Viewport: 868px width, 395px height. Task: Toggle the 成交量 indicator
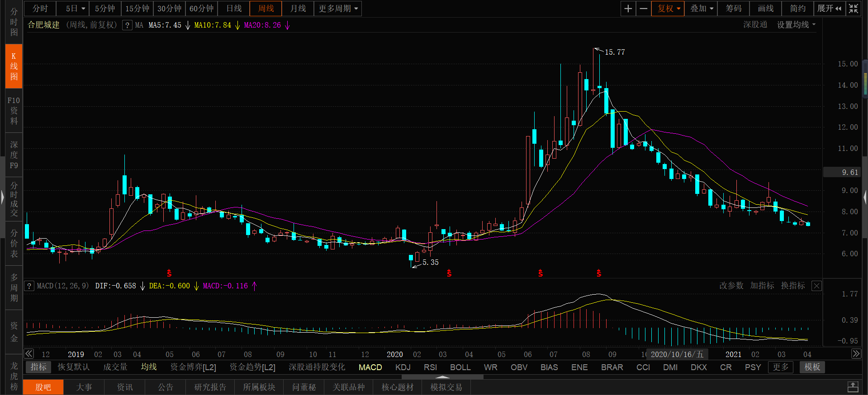tap(115, 367)
